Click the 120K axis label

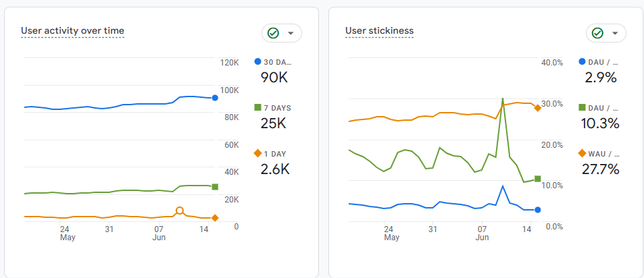(230, 63)
